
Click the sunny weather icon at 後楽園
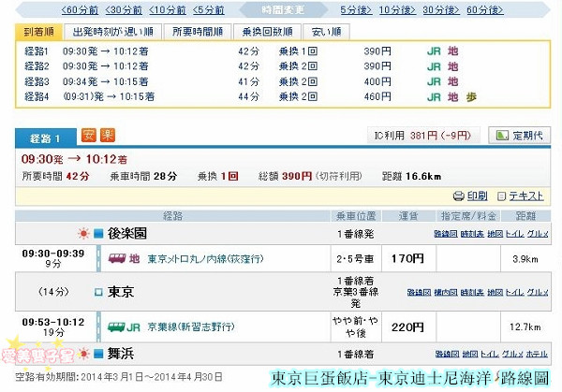83,234
